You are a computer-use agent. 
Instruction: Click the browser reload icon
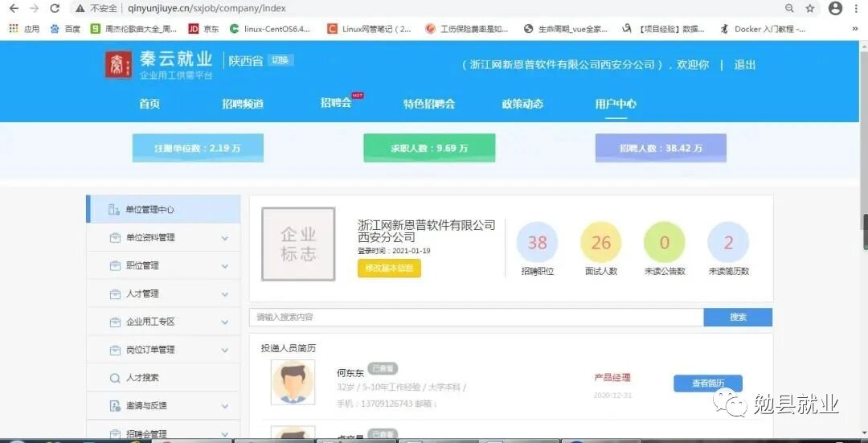tap(55, 8)
